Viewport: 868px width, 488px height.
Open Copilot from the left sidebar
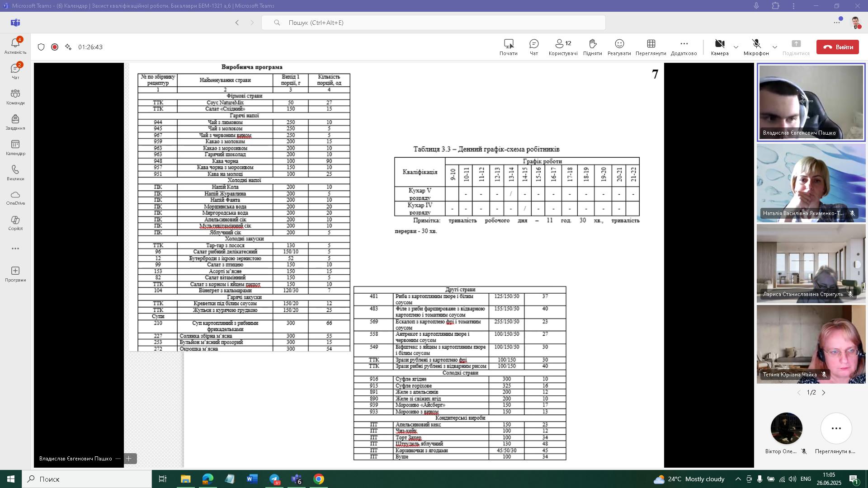(15, 223)
